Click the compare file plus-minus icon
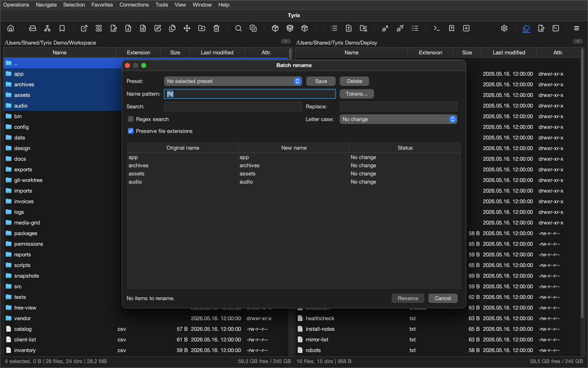The image size is (588, 368). (349, 28)
